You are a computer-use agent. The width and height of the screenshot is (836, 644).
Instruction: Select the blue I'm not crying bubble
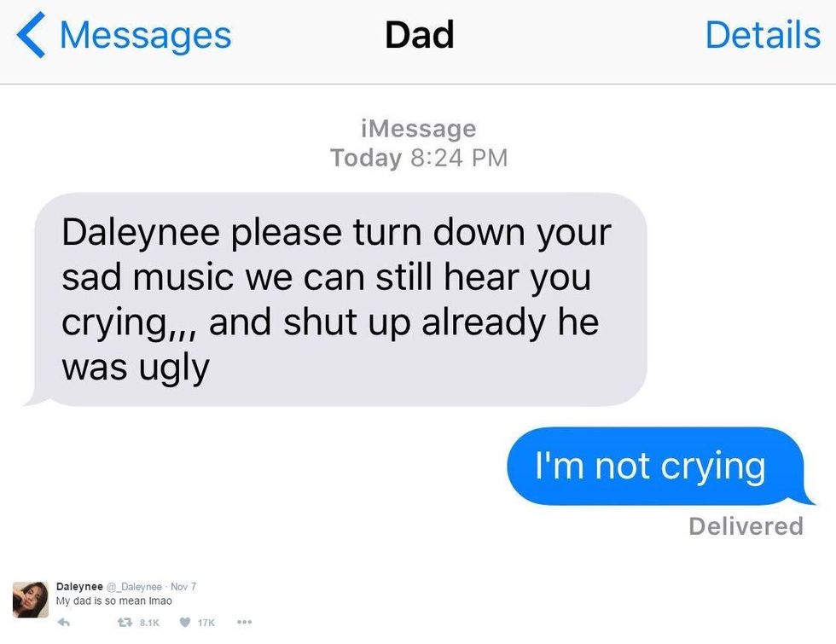pos(660,466)
